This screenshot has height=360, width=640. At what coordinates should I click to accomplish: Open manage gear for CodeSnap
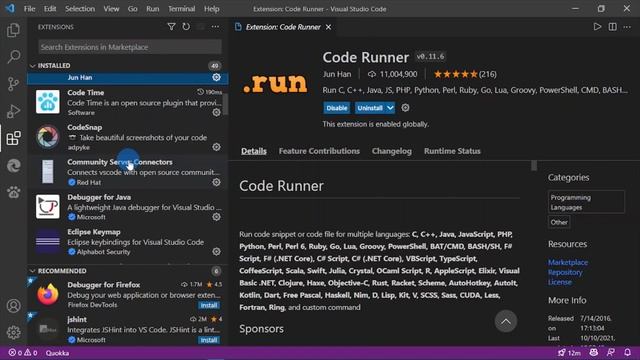(x=216, y=147)
